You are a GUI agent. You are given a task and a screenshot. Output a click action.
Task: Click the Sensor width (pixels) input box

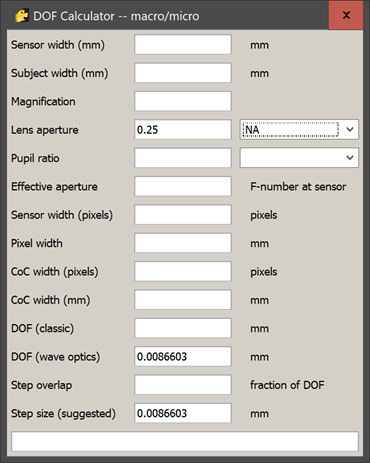tap(183, 214)
